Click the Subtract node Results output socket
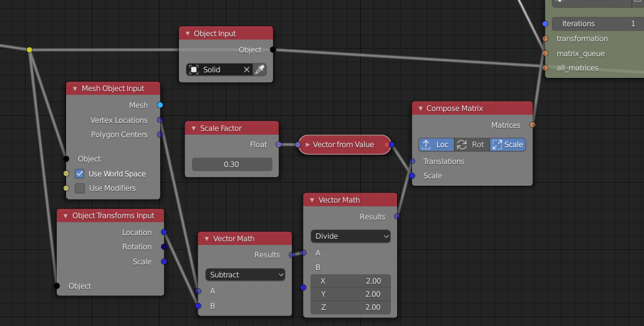The image size is (644, 326). (x=292, y=255)
